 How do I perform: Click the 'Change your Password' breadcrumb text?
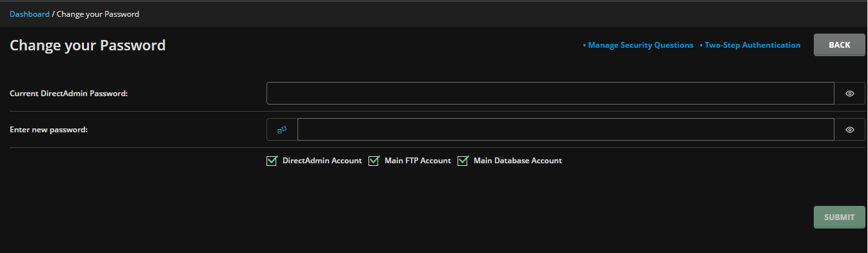[98, 14]
